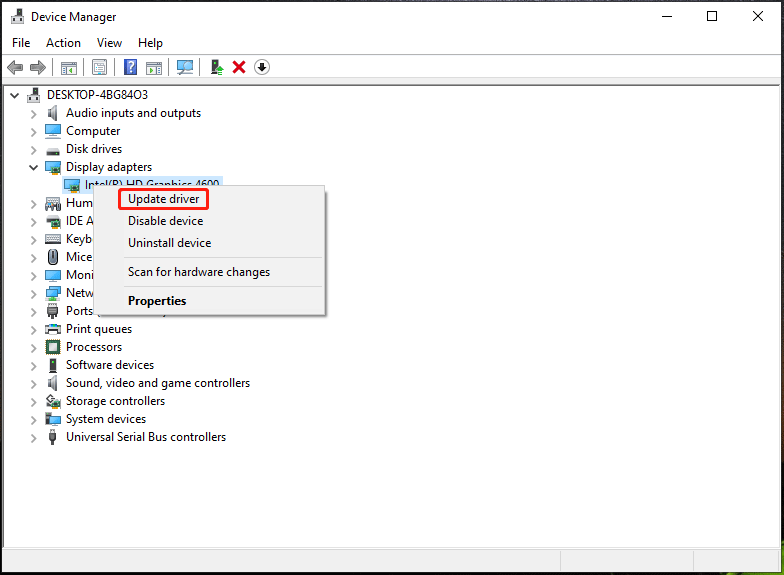784x575 pixels.
Task: Choose Update driver from the context menu
Action: click(164, 199)
